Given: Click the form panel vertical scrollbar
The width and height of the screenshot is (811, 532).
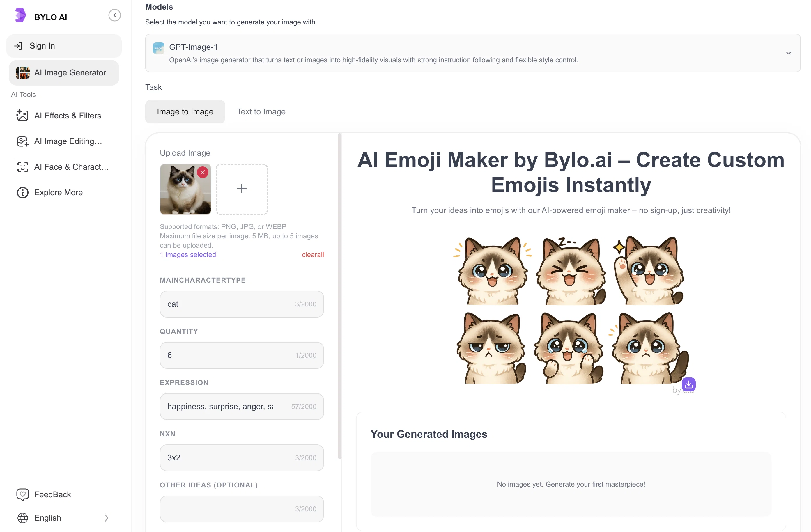Looking at the screenshot, I should pyautogui.click(x=339, y=296).
